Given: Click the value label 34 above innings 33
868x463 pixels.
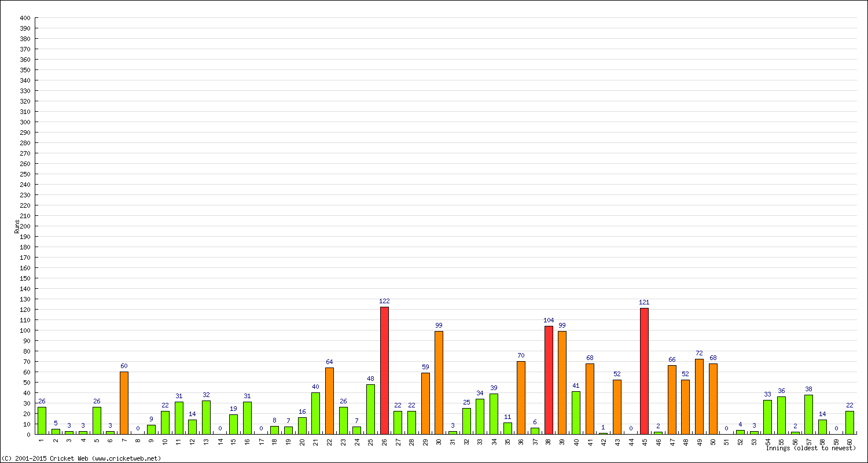Looking at the screenshot, I should coord(480,393).
